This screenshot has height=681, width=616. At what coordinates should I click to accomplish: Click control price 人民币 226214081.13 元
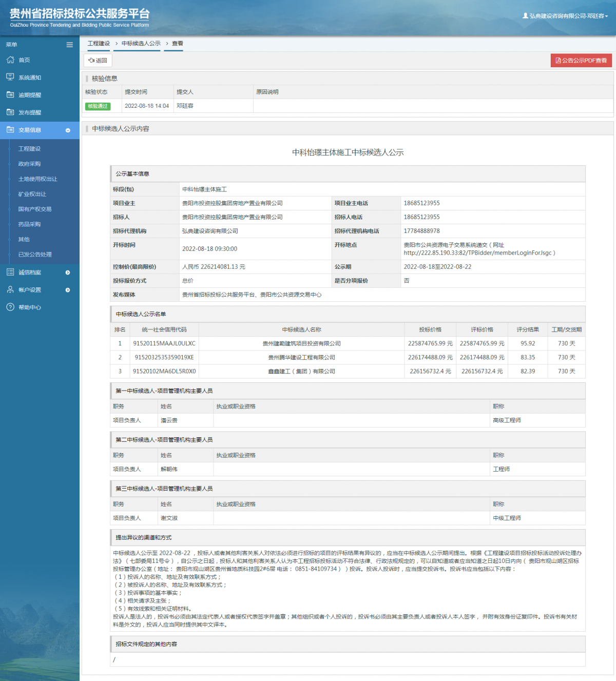[x=214, y=267]
